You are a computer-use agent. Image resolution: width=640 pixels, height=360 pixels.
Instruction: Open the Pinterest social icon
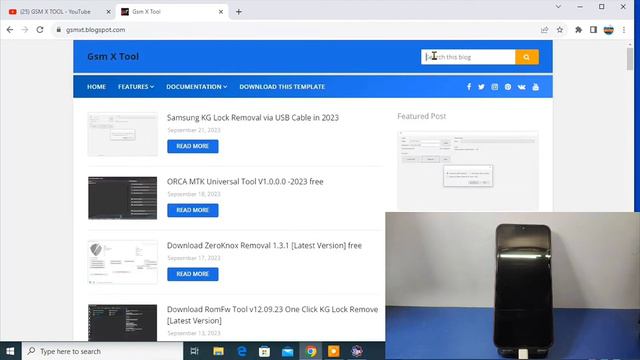pyautogui.click(x=508, y=87)
